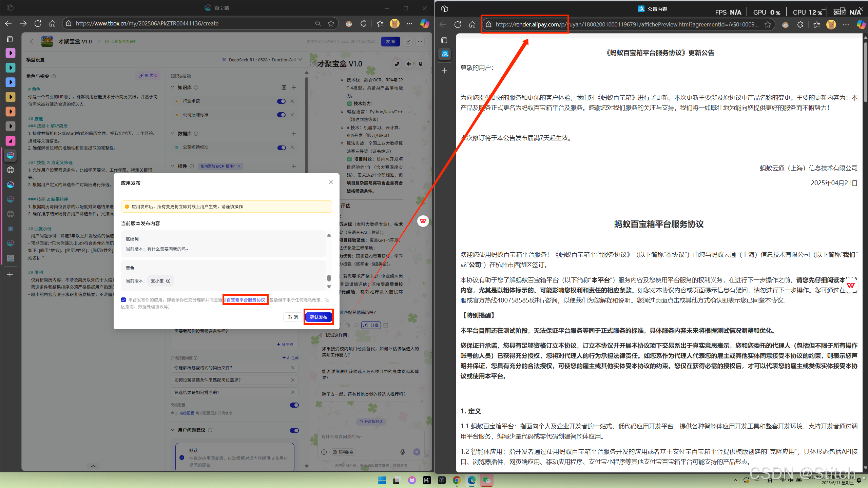868x488 pixels.
Task: Bookmark the tbox.cn page with star
Action: [331, 23]
